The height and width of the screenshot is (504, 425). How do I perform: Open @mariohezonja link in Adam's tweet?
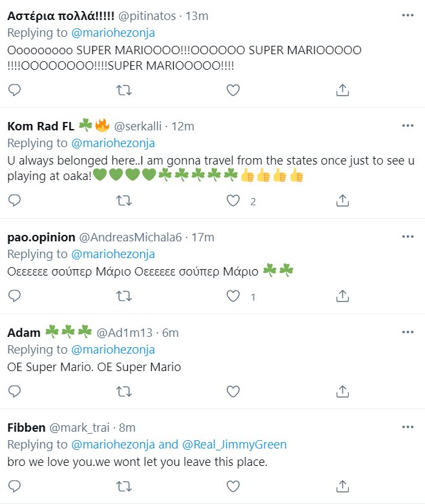113,350
